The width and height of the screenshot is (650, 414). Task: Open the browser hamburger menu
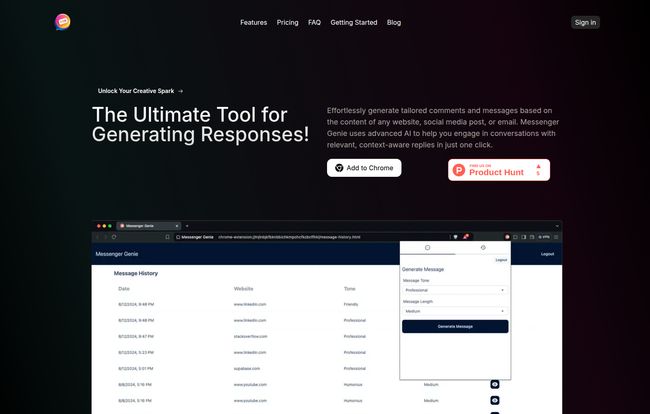(556, 237)
